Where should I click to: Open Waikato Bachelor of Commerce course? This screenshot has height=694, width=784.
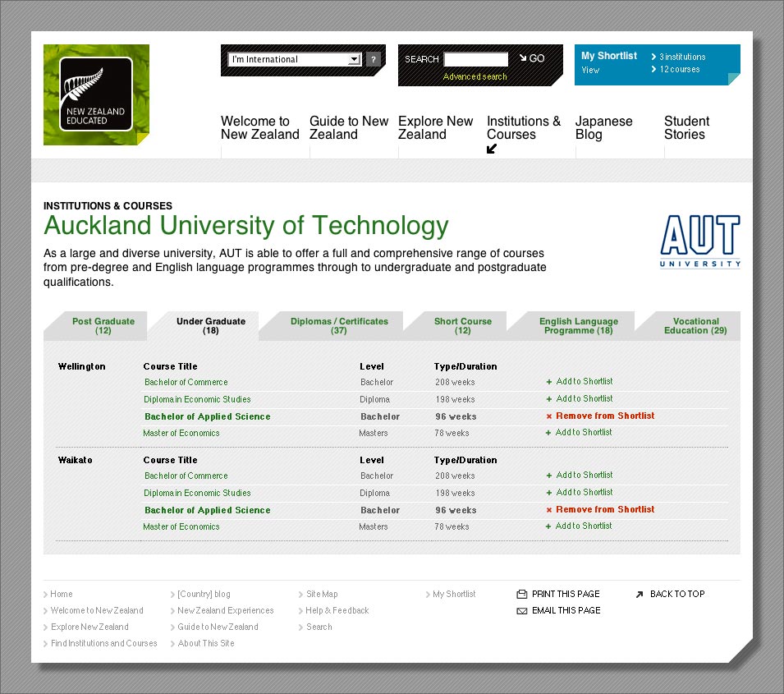click(186, 476)
